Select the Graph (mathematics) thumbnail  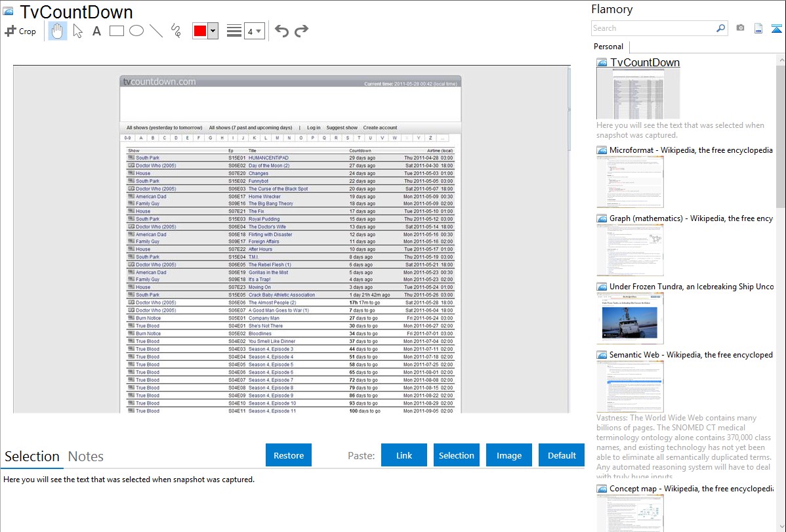(630, 250)
